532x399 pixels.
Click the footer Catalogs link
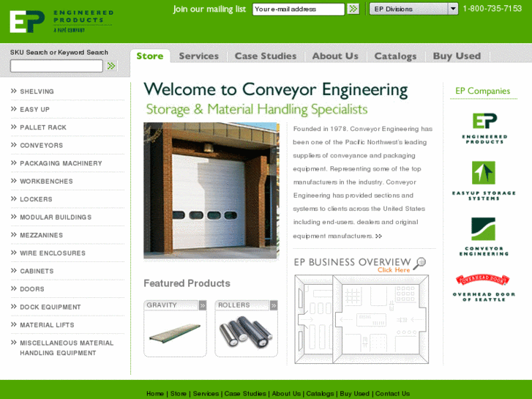(320, 394)
